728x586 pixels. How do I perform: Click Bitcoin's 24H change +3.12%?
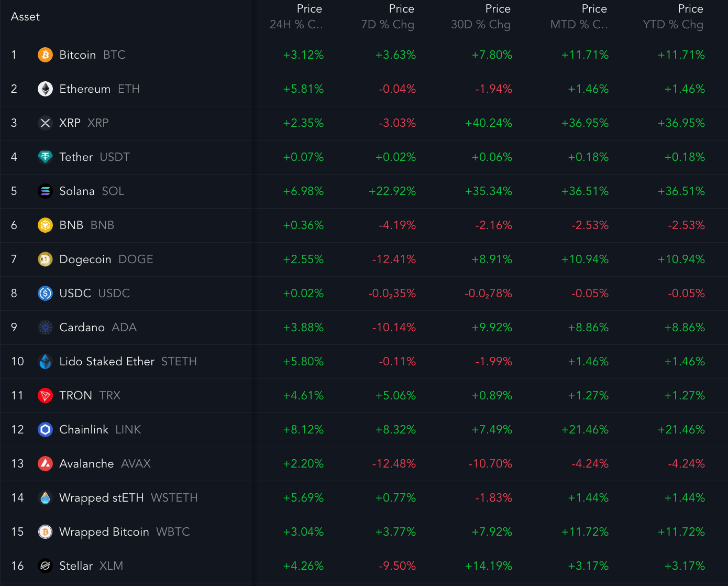tap(303, 55)
